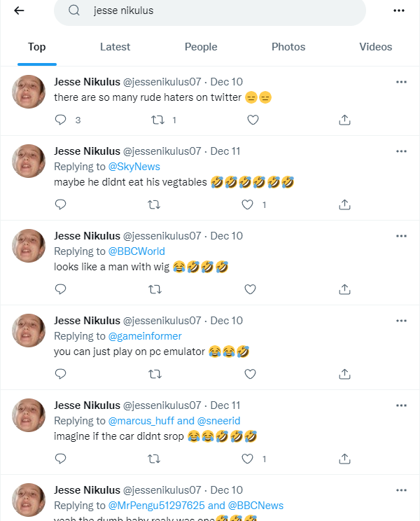Viewport: 420px width, 521px height.
Task: Share the 'didnt eat his vegetables' tweet
Action: tap(344, 204)
